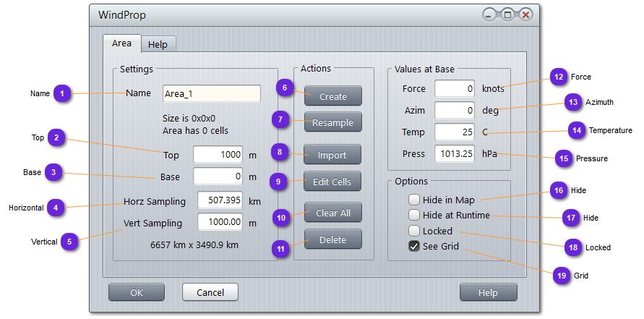Screen dimensions: 644x319
Task: Click the Import action button
Action: coord(332,155)
